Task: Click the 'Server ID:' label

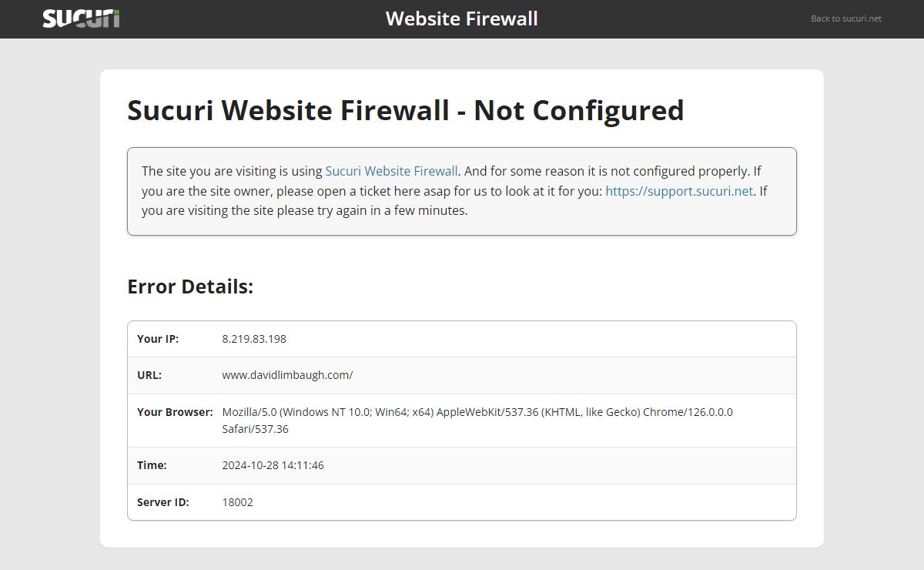Action: click(163, 502)
